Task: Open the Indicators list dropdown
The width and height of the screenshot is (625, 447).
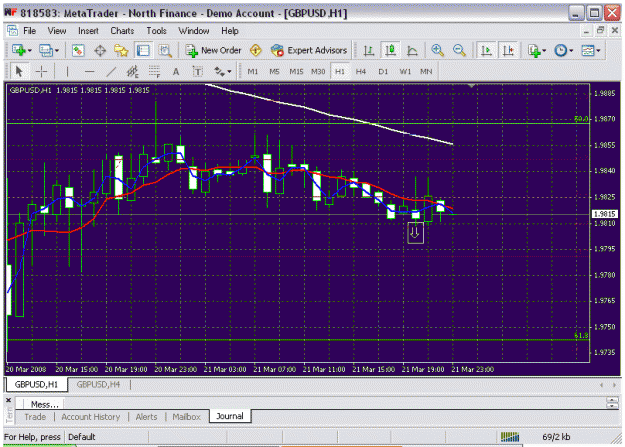Action: tap(537, 51)
